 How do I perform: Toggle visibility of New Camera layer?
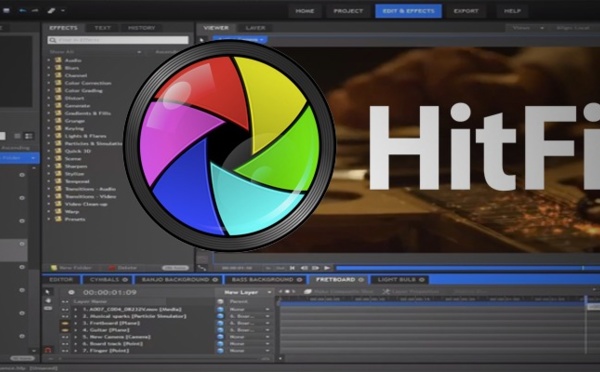(65, 337)
